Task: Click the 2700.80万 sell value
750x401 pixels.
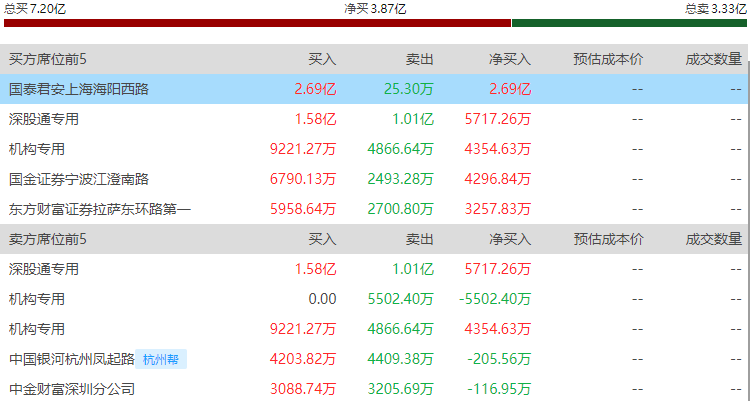Action: tap(401, 209)
